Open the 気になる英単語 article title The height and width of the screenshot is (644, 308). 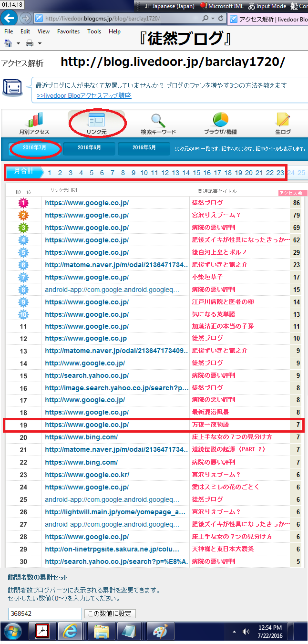point(214,314)
